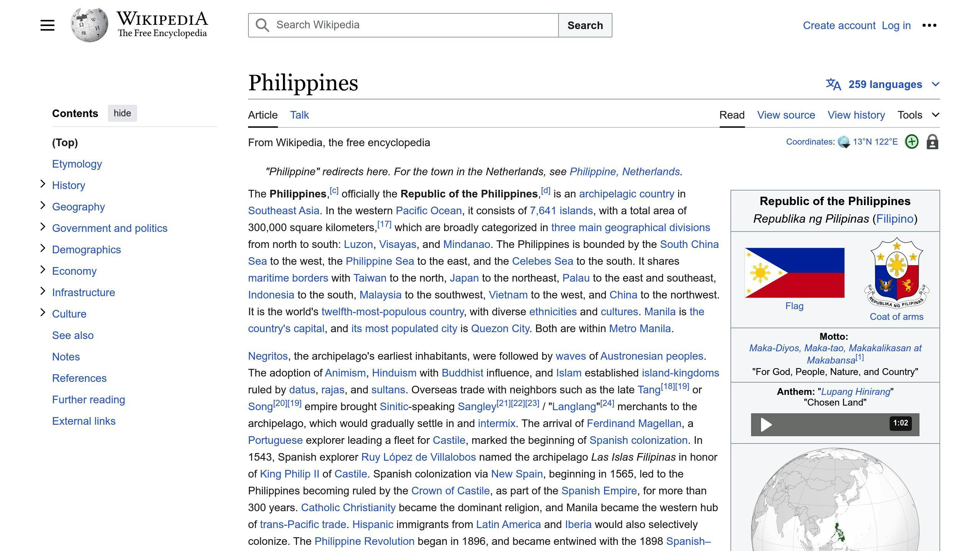The image size is (980, 551).
Task: Open the Southeast Asia link
Action: 284,210
